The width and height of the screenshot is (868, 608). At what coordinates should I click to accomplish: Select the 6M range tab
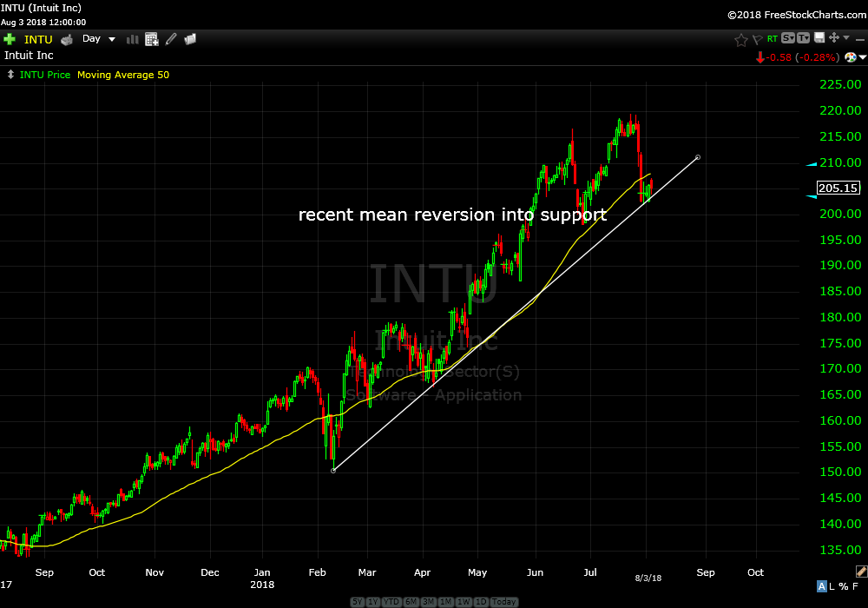pyautogui.click(x=411, y=602)
